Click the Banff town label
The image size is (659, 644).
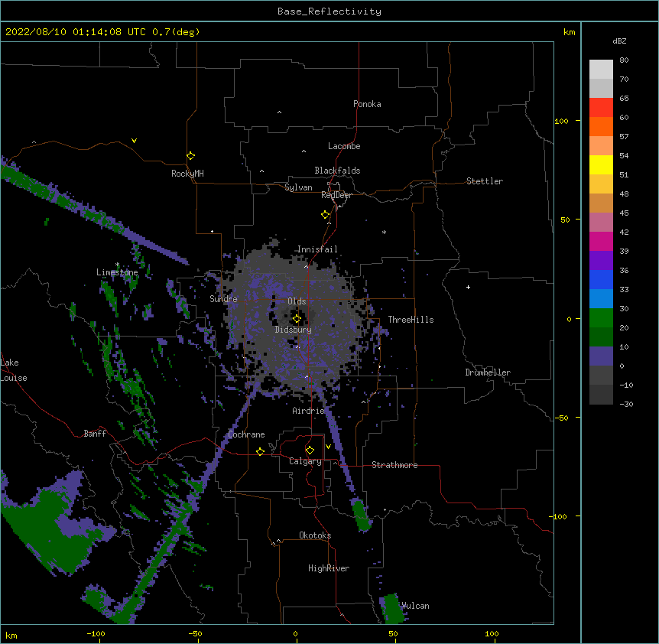[95, 434]
